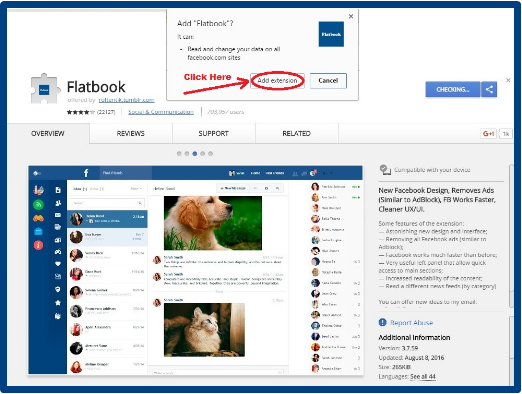
Task: Click the Compatible with your device icon
Action: (x=385, y=170)
